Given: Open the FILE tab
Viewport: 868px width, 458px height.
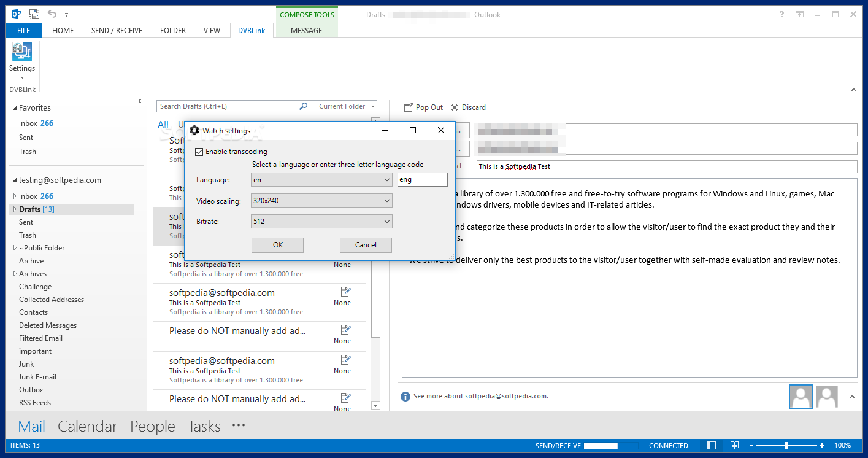Looking at the screenshot, I should (x=23, y=31).
